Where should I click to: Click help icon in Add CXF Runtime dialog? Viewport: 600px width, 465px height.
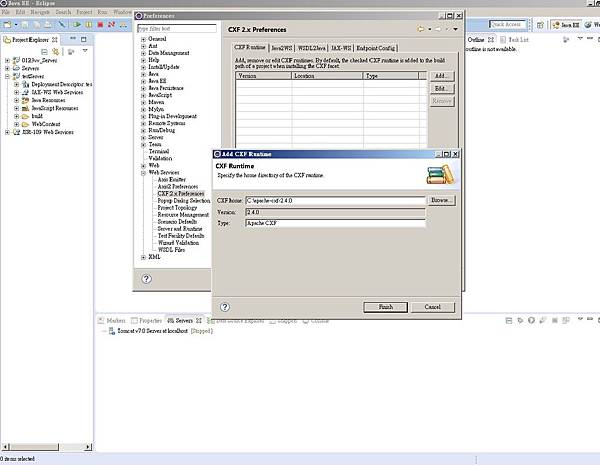pos(225,307)
